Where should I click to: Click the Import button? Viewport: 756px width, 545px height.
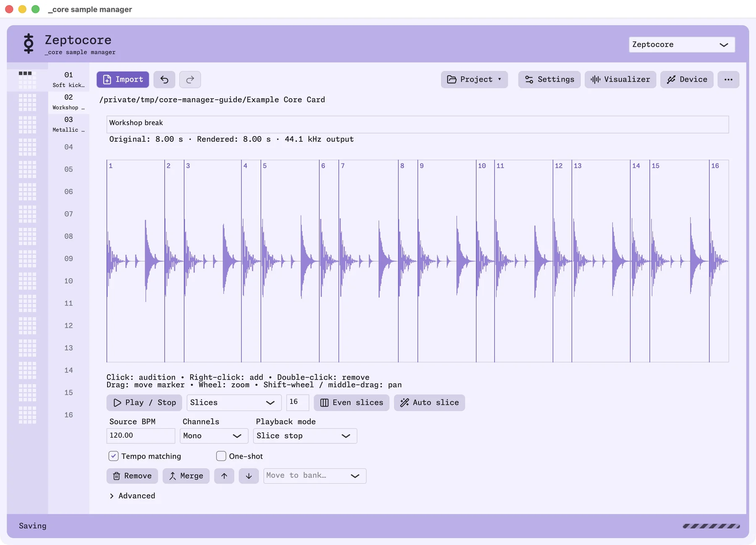(123, 79)
